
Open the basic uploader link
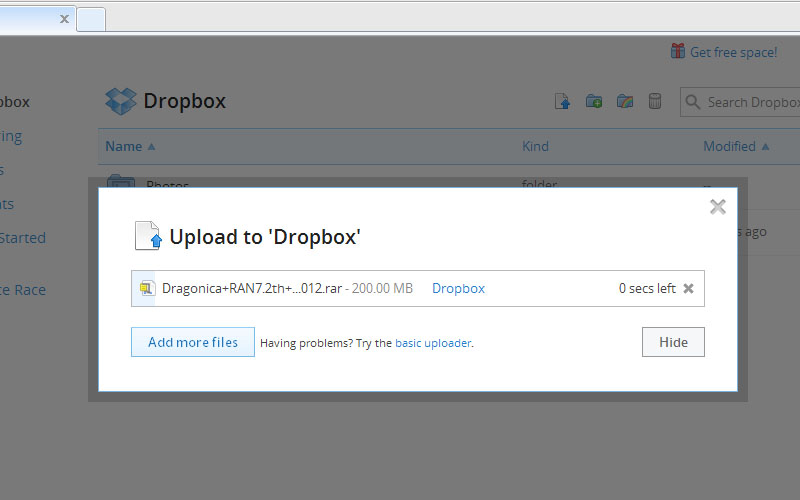coord(433,343)
